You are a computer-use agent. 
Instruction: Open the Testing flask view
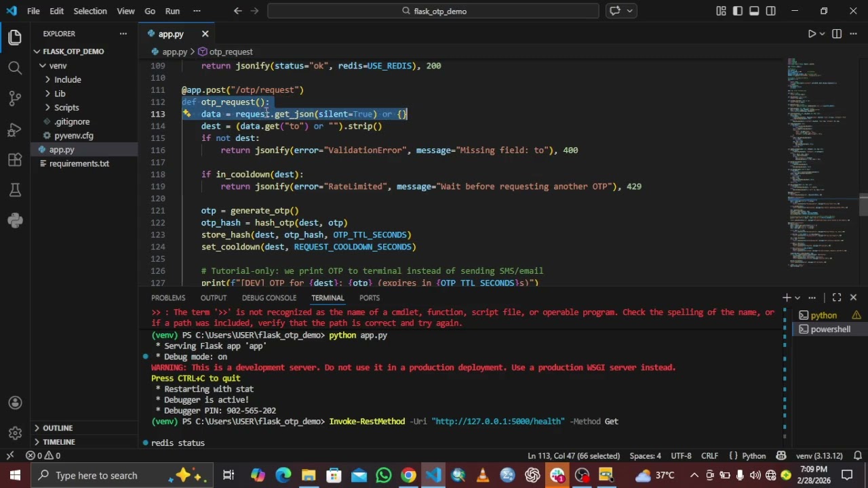point(15,190)
